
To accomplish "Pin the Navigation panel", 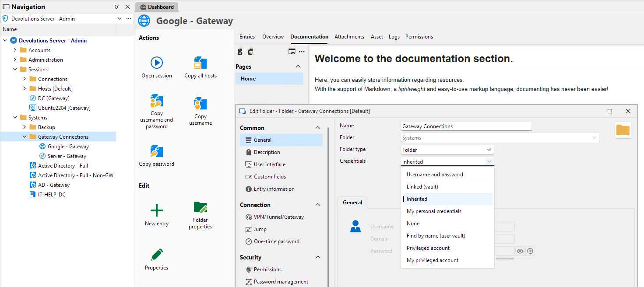I will tap(116, 7).
